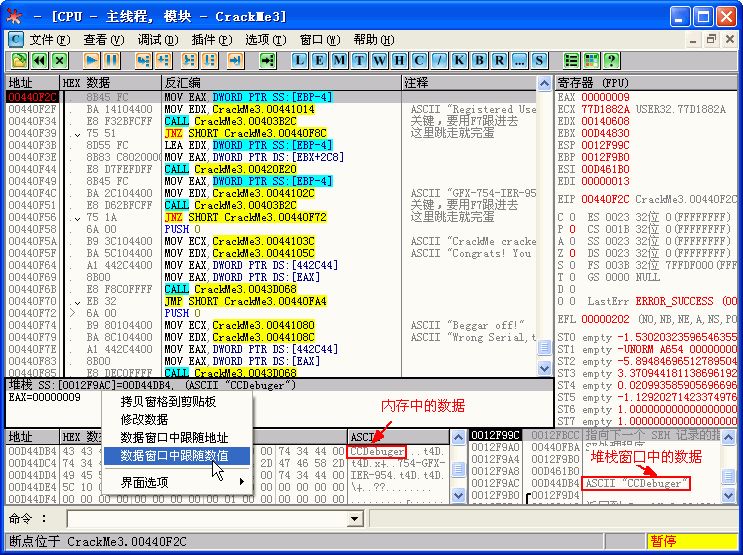Expand the 界面选项 submenu
Viewport: 743px width, 555px height.
coord(177,482)
